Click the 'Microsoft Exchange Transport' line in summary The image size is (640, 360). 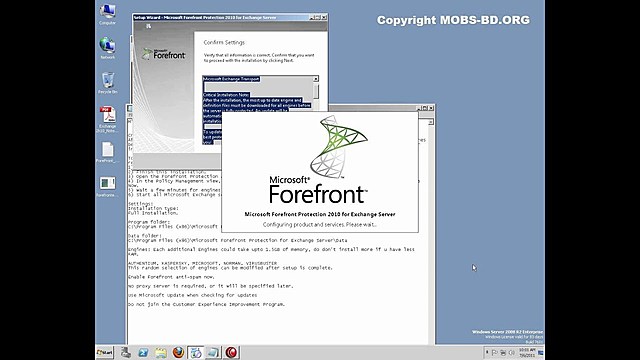tap(231, 79)
